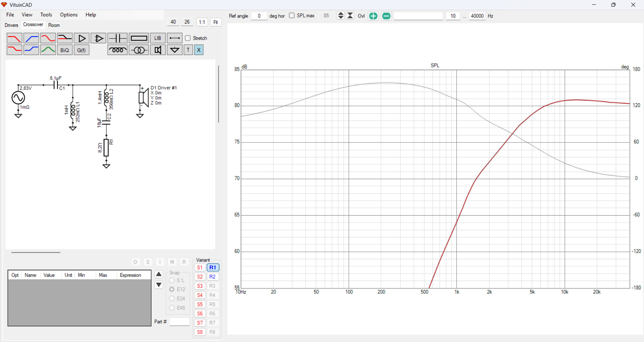Tick the SPL max checkbox
Image resolution: width=644 pixels, height=342 pixels.
click(292, 16)
